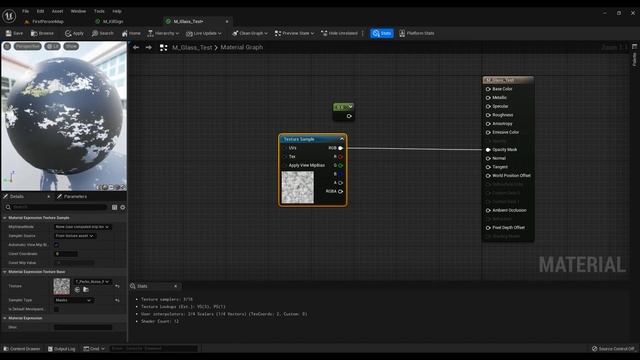This screenshot has height=360, width=640.
Task: Click the green constant node output pin
Action: 349,116
